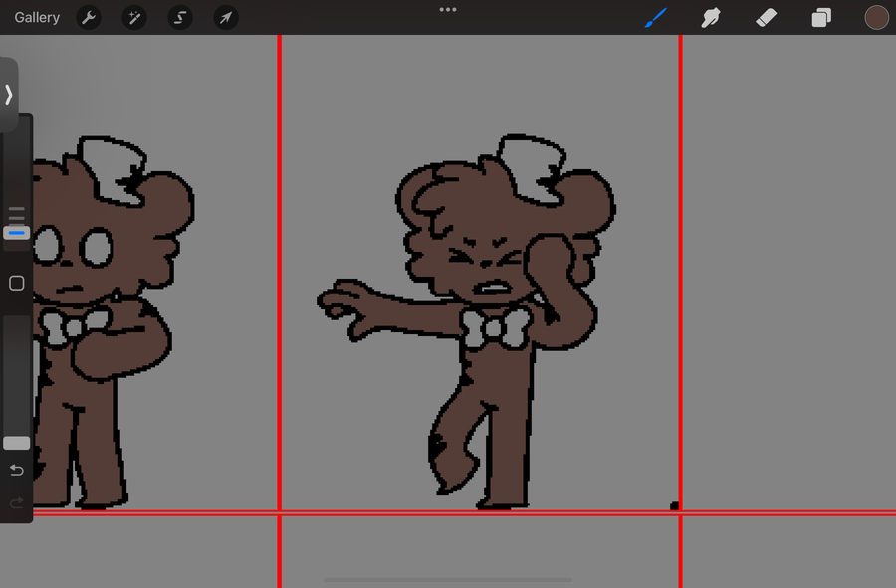
Task: Activate the Transform arrow tool
Action: click(x=226, y=18)
